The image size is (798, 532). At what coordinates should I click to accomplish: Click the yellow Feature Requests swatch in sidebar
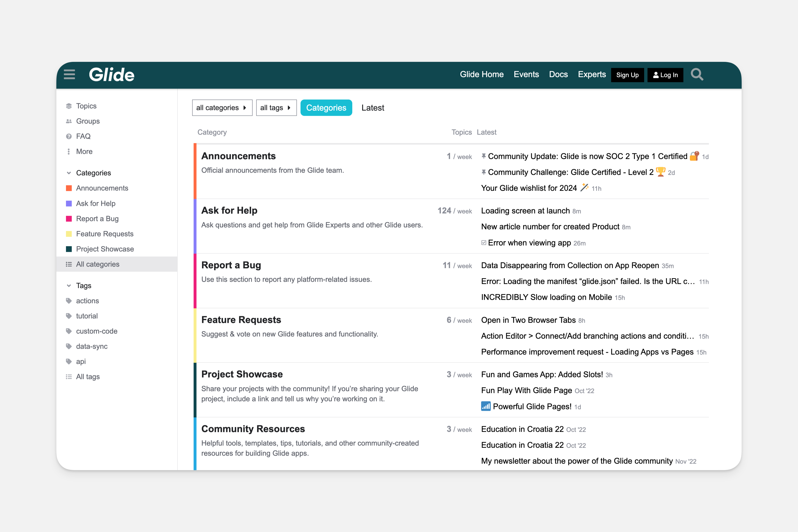[69, 234]
